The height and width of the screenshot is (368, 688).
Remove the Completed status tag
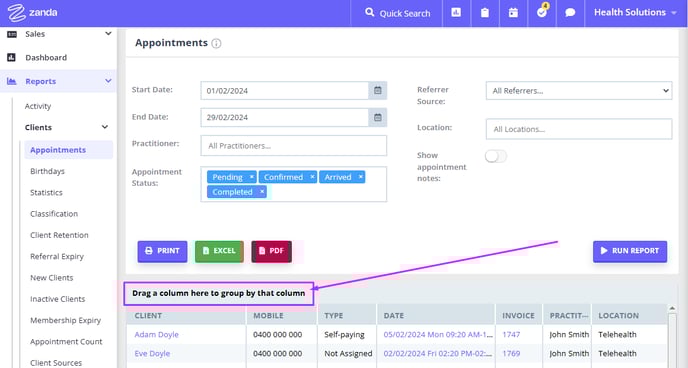262,192
